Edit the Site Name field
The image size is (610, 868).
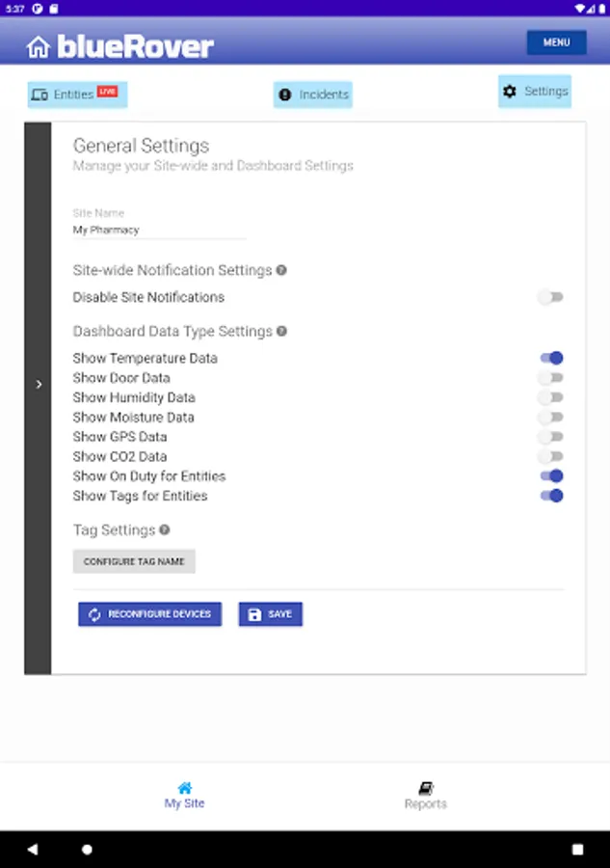(159, 230)
